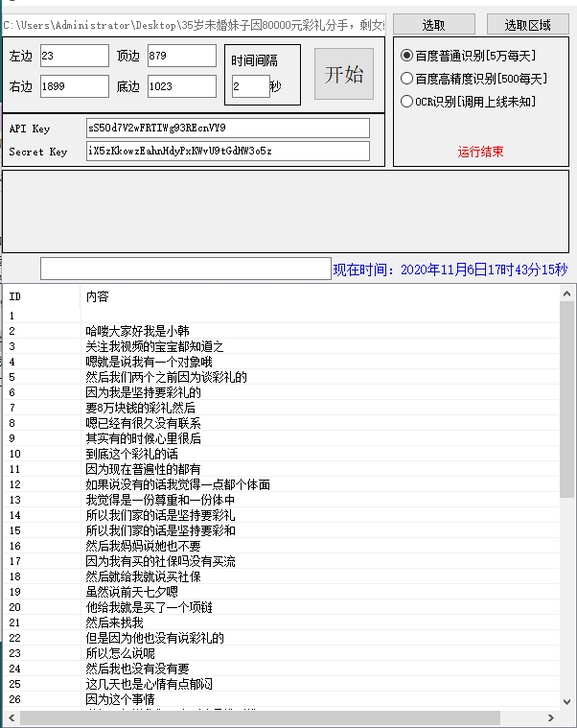Viewport: 577px width, 728px height.
Task: Click the large empty preview area
Action: click(285, 211)
